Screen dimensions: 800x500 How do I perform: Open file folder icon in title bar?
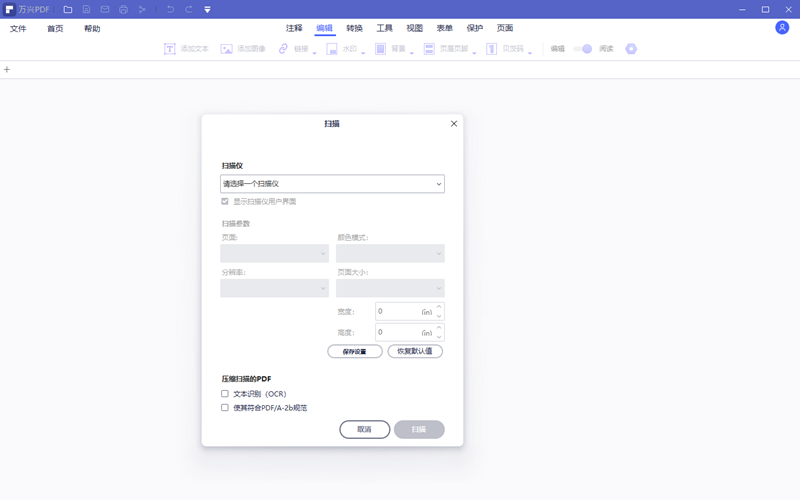68,9
